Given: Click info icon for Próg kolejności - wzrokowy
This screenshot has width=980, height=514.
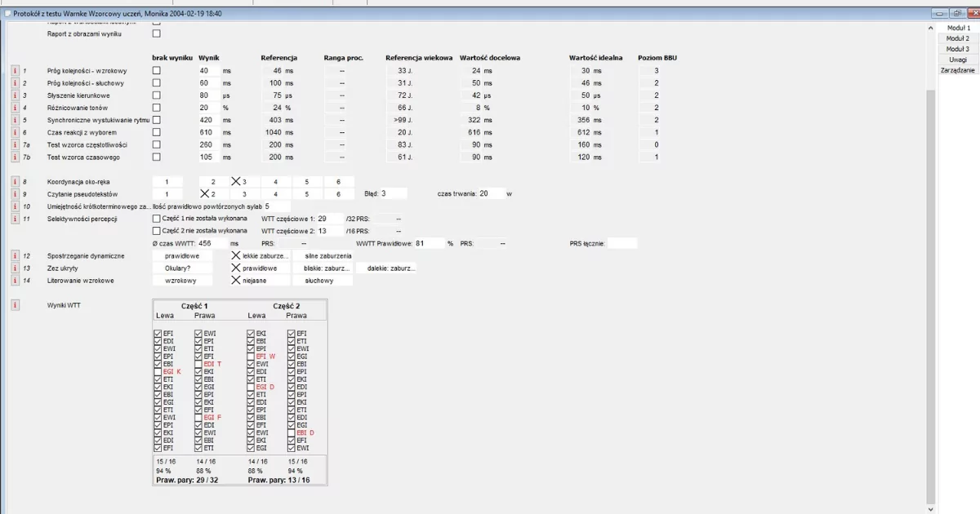Looking at the screenshot, I should pos(14,72).
